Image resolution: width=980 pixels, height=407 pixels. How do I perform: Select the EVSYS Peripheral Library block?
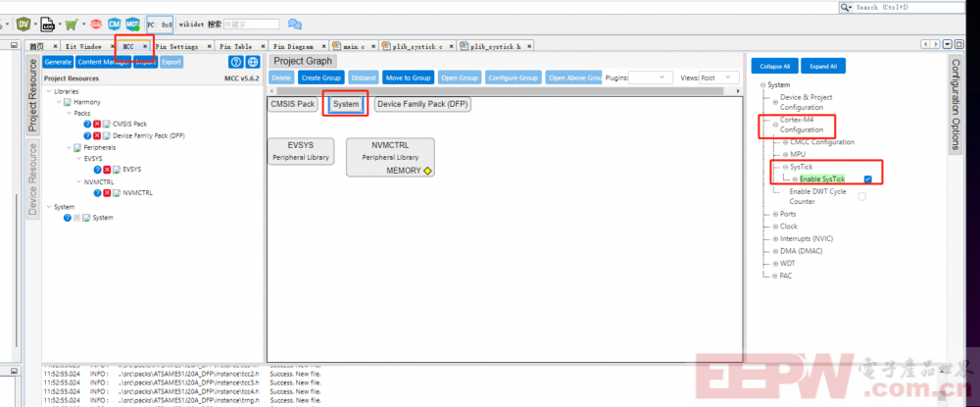click(x=301, y=151)
